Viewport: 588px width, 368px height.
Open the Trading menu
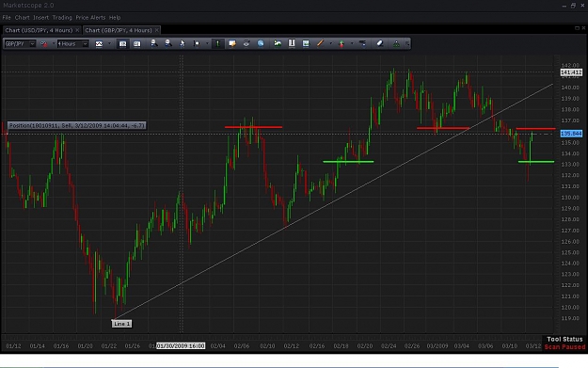(x=62, y=18)
